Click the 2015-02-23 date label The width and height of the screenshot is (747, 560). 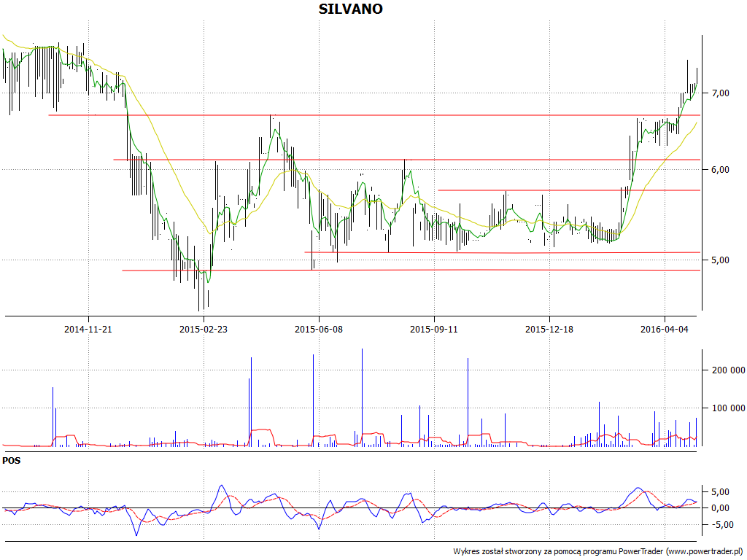(204, 329)
